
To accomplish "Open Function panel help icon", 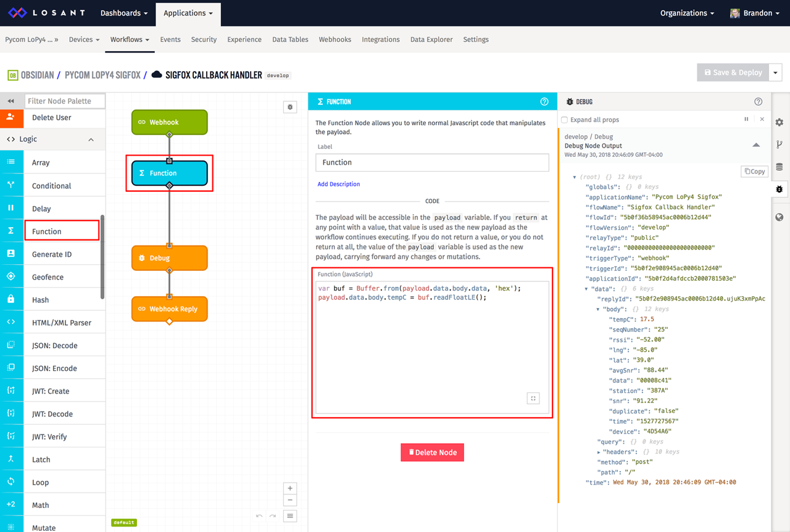I will tap(544, 102).
